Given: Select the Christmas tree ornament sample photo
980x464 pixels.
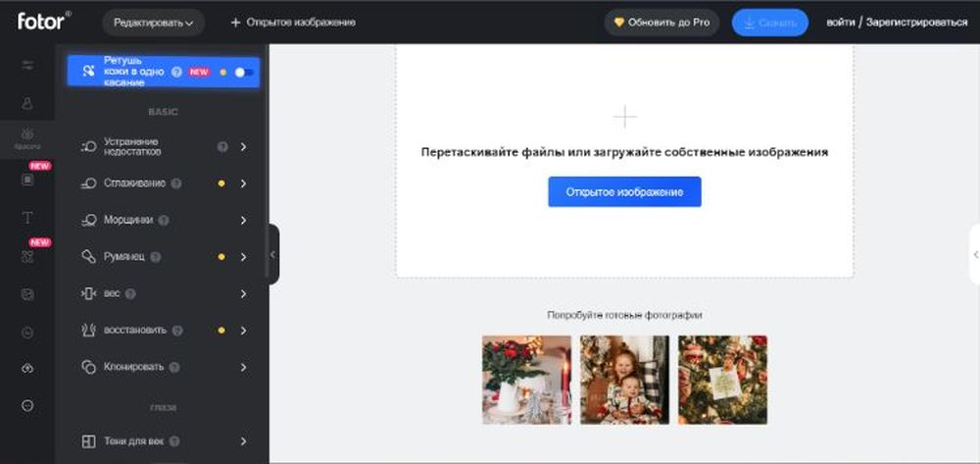Looking at the screenshot, I should [x=722, y=381].
